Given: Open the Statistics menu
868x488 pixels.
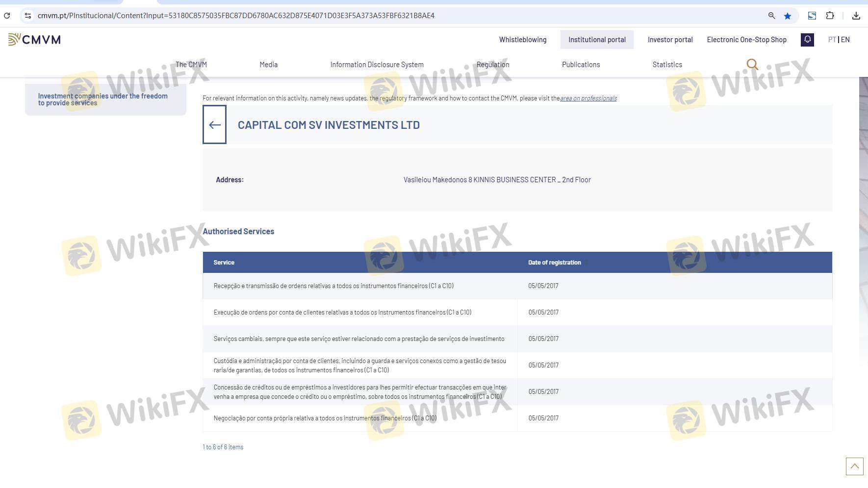Looking at the screenshot, I should (667, 65).
